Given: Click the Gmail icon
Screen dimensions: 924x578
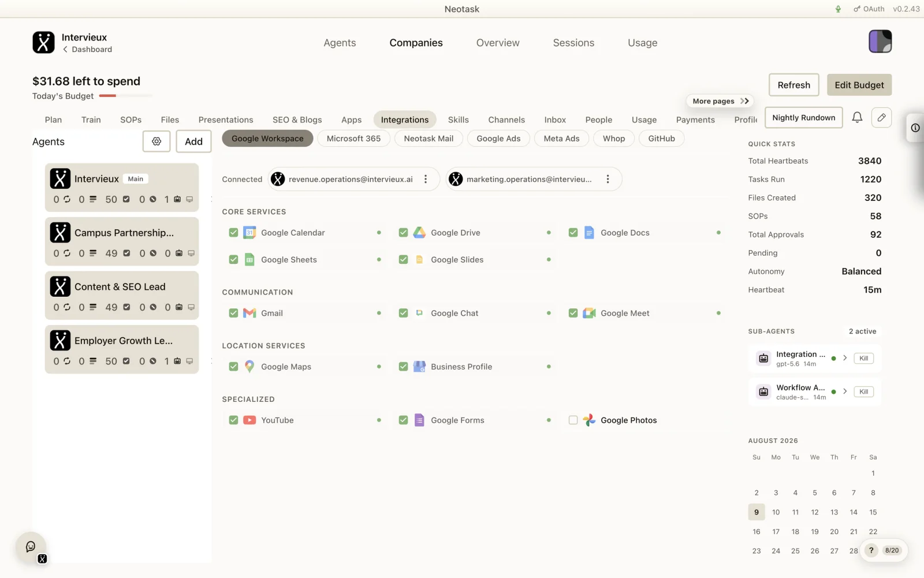Looking at the screenshot, I should [x=249, y=313].
